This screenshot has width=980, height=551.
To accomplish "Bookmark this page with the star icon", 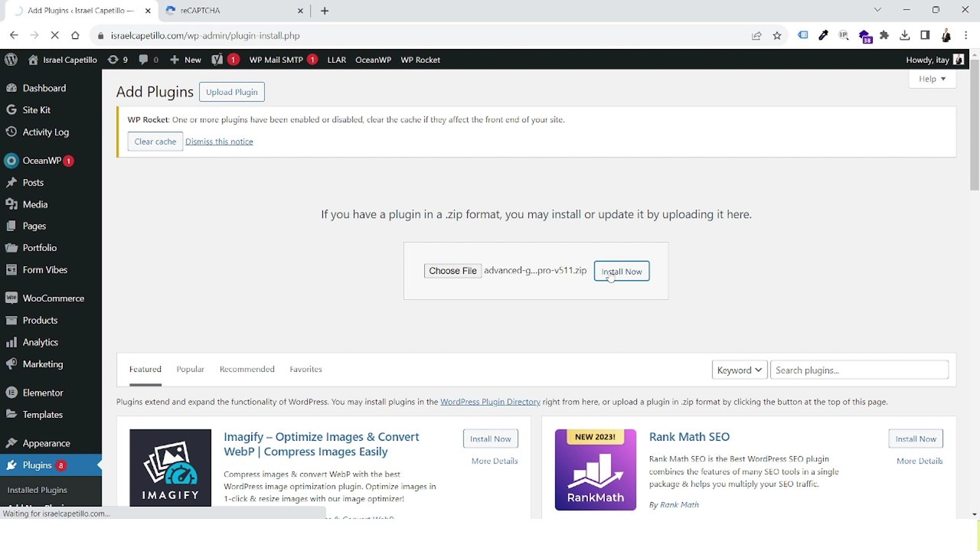I will [x=777, y=35].
